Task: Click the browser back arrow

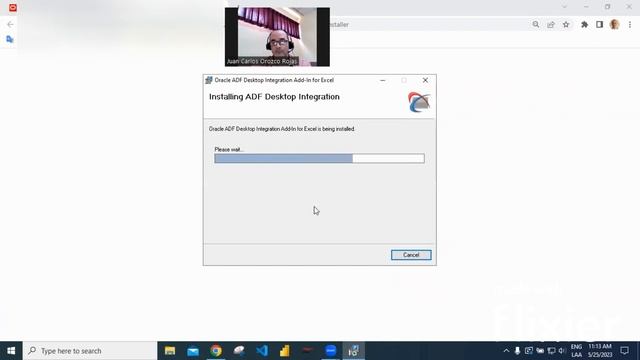Action: 10,24
